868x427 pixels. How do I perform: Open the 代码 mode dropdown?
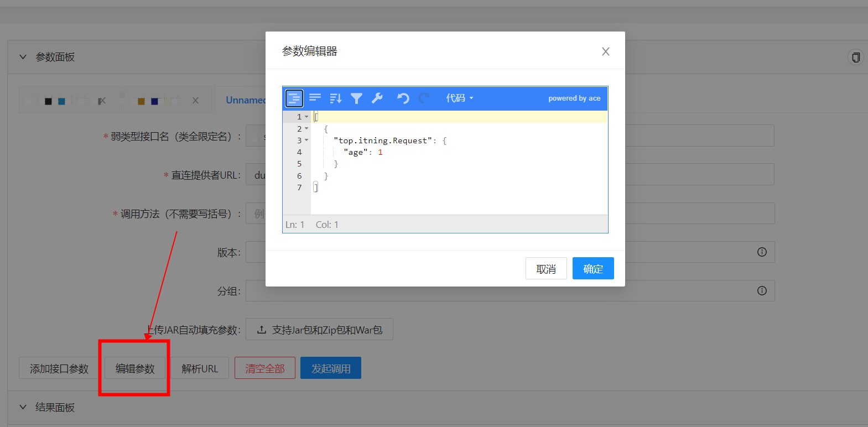[x=460, y=98]
